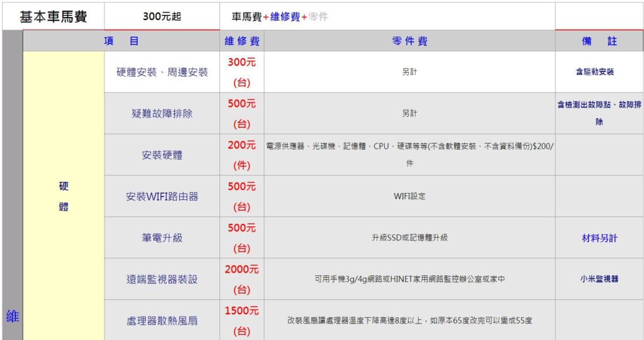Viewport: 644px width, 340px height.
Task: Click the 備註 column header
Action: coord(599,41)
